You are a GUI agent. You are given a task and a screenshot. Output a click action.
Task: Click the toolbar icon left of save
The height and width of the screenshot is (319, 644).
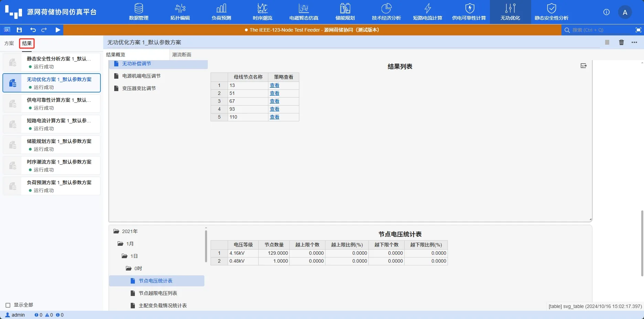coord(7,30)
